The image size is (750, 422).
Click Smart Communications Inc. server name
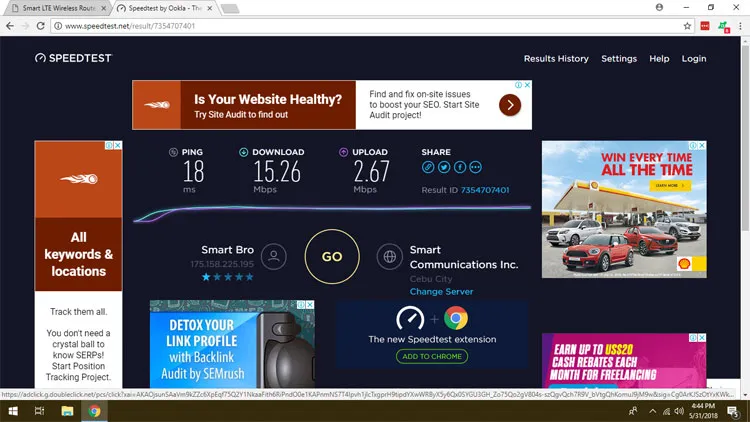[x=464, y=257]
